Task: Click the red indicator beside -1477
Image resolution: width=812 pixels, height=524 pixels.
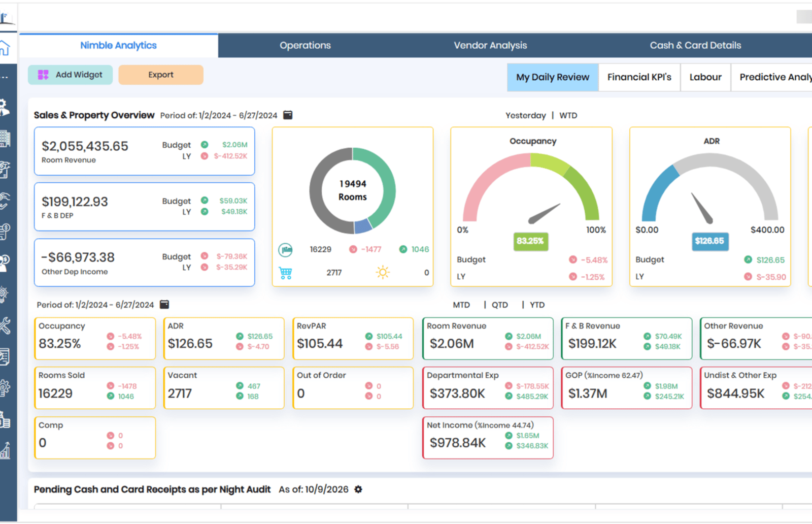Action: [353, 249]
